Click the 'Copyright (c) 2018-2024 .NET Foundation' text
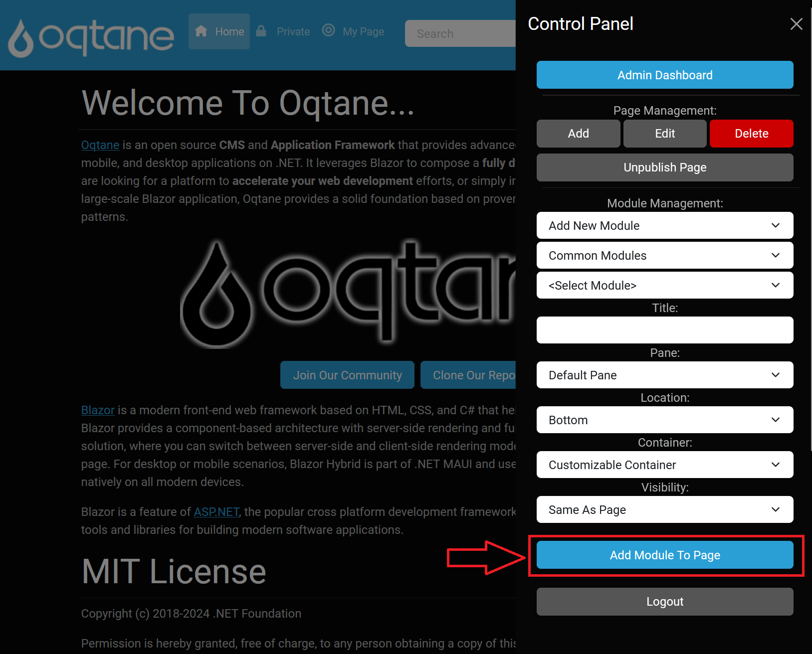The height and width of the screenshot is (654, 812). click(x=191, y=614)
